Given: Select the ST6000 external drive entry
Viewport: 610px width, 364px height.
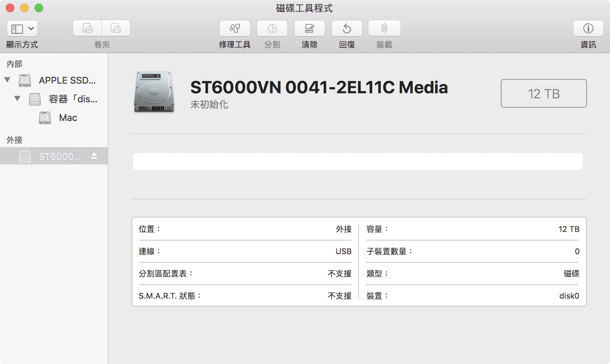Looking at the screenshot, I should 59,156.
